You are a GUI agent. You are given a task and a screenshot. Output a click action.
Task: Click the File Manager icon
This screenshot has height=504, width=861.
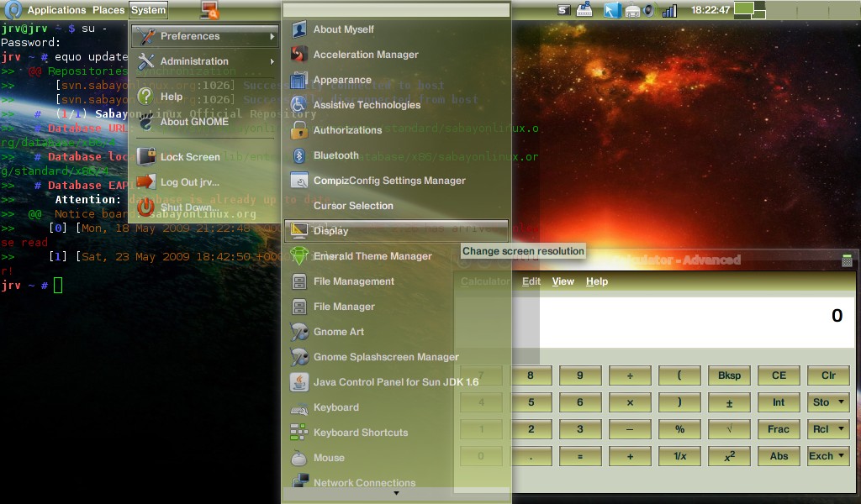pyautogui.click(x=299, y=307)
